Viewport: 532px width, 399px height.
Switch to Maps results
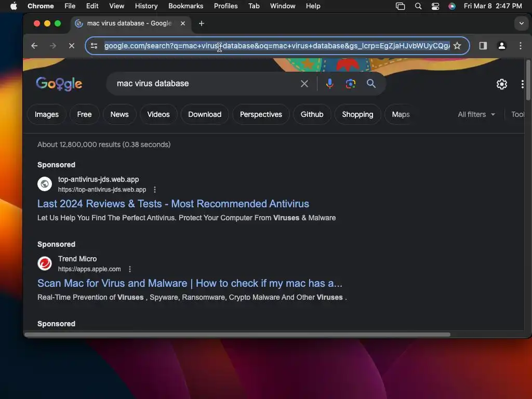[401, 114]
